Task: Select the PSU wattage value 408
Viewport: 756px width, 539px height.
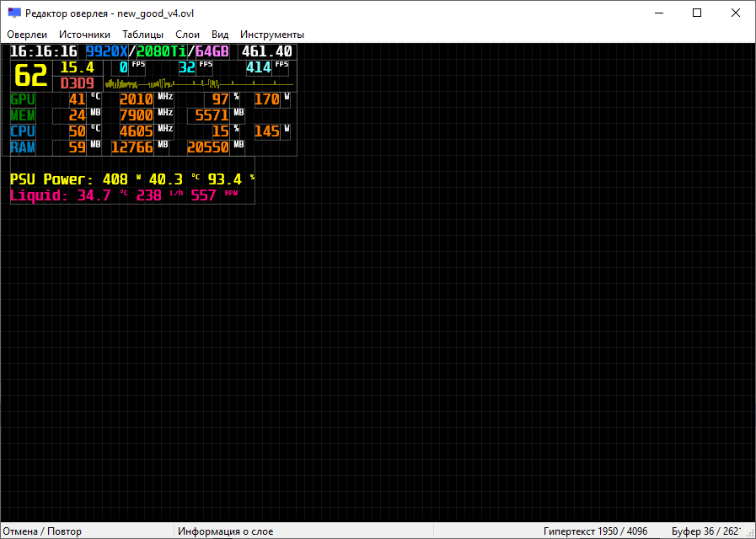Action: [115, 179]
